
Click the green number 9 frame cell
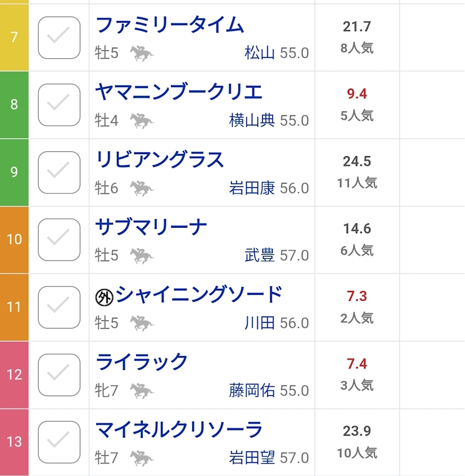(14, 172)
